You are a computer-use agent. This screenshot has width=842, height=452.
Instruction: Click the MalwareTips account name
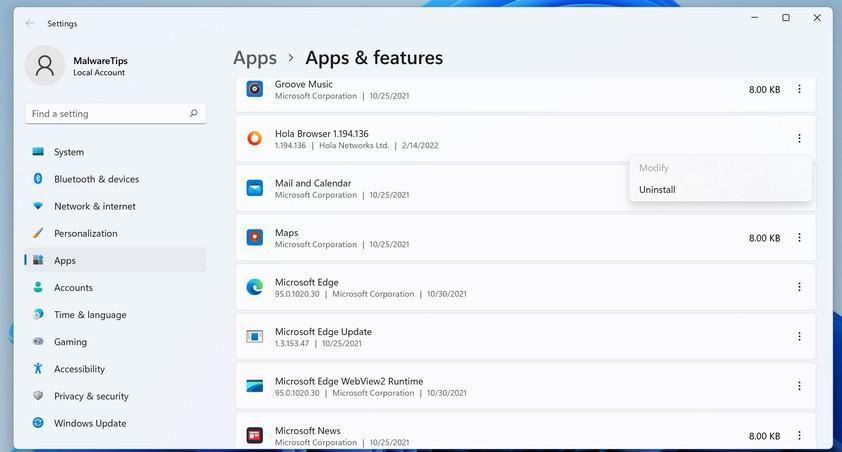(100, 61)
